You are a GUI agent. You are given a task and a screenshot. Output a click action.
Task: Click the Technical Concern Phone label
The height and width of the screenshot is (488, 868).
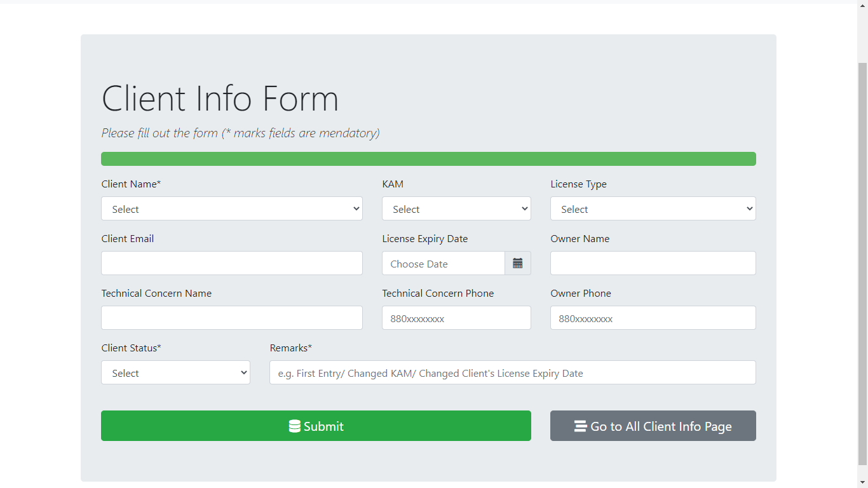pos(438,294)
